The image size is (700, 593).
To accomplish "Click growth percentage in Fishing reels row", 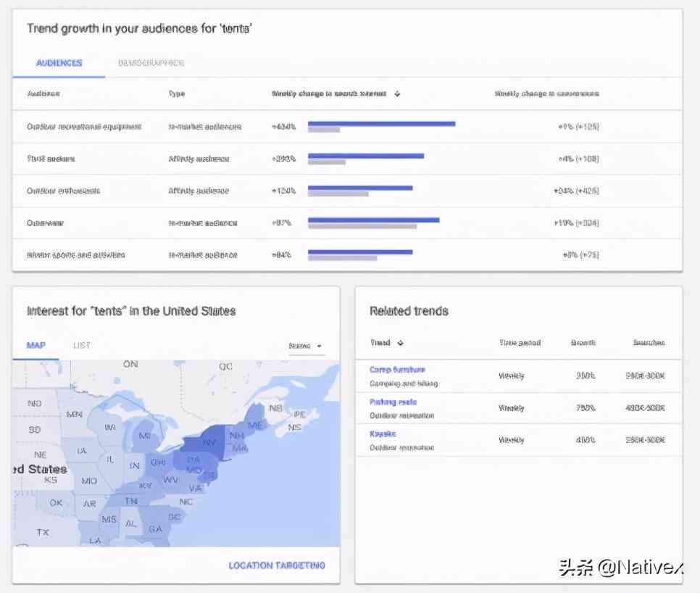I will [x=586, y=408].
